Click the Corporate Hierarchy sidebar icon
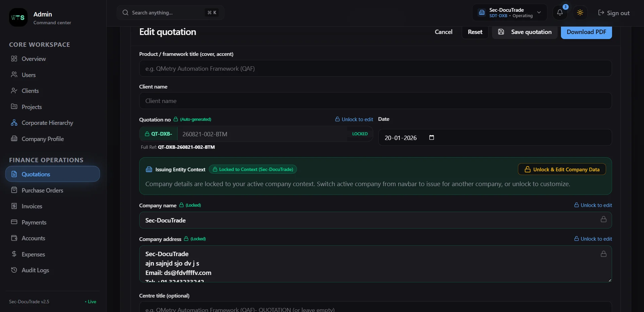This screenshot has height=312, width=644. tap(14, 123)
